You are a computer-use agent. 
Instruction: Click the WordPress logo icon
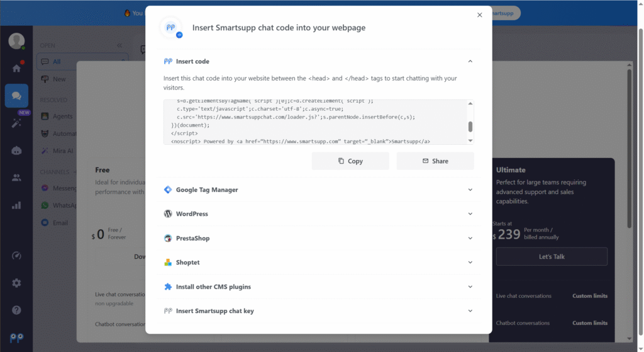167,214
